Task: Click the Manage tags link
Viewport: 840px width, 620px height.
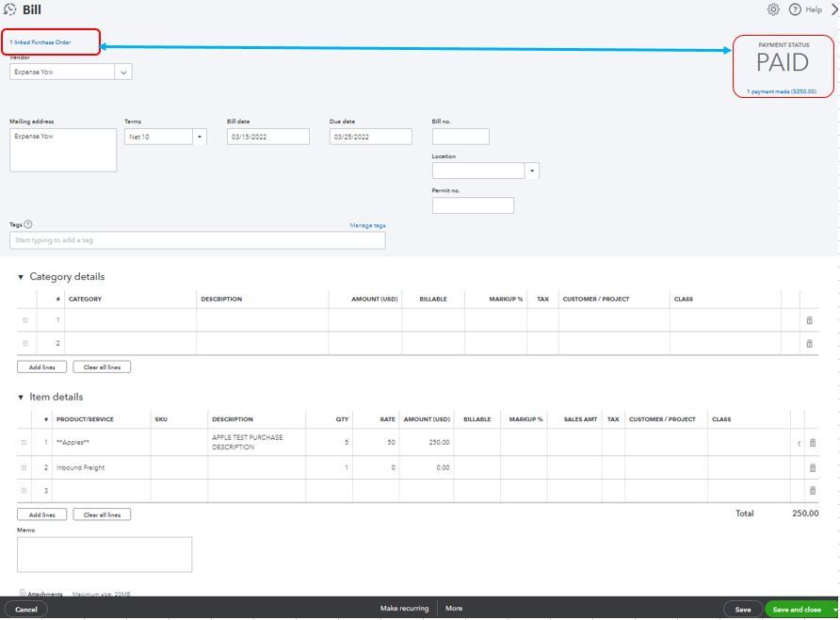Action: (367, 225)
